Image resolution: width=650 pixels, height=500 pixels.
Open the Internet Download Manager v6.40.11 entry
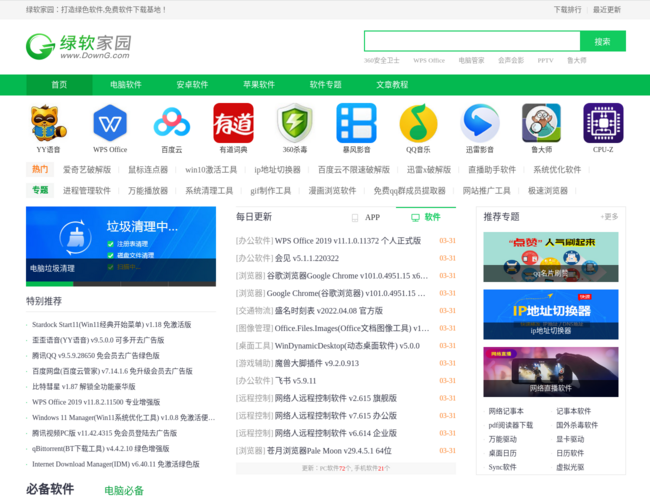tap(116, 464)
